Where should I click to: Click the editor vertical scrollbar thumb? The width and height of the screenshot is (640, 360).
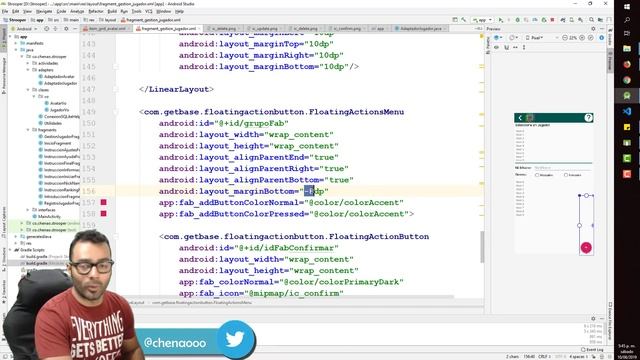tap(482, 247)
